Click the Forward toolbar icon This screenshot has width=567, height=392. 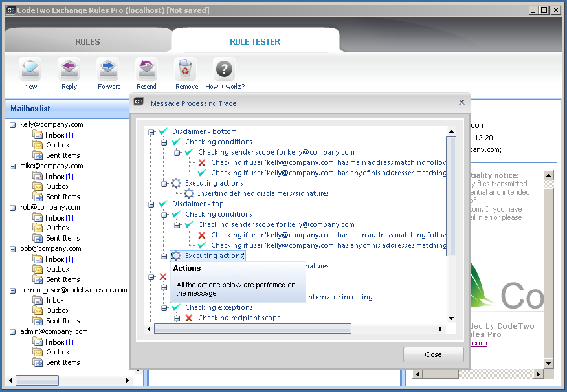click(108, 69)
